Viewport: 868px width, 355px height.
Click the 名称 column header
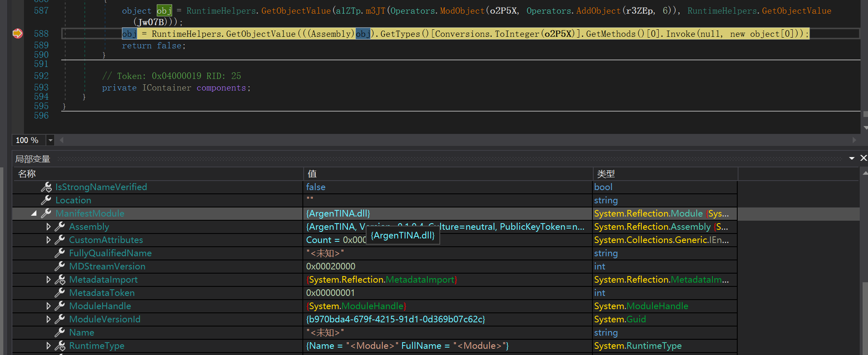pyautogui.click(x=158, y=174)
